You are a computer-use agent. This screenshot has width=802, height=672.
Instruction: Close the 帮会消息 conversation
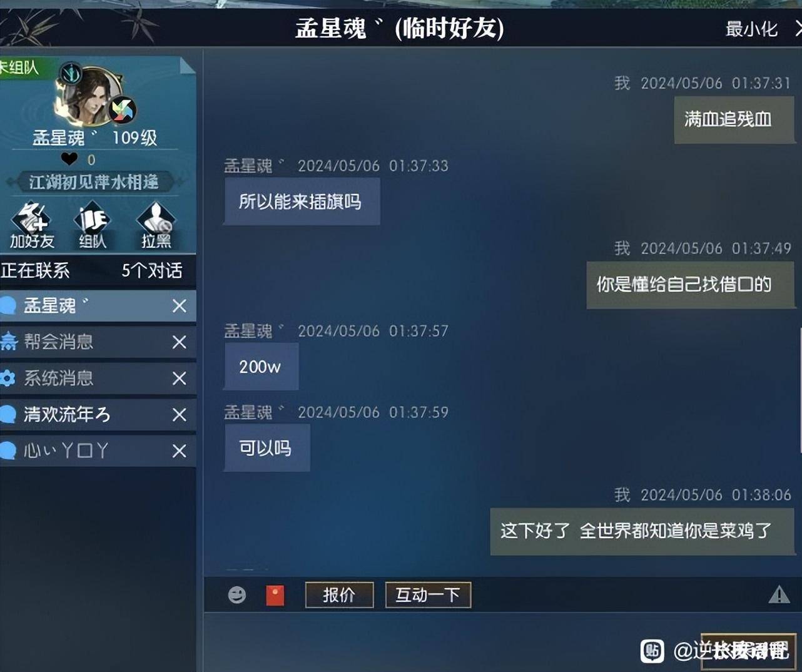pos(179,342)
